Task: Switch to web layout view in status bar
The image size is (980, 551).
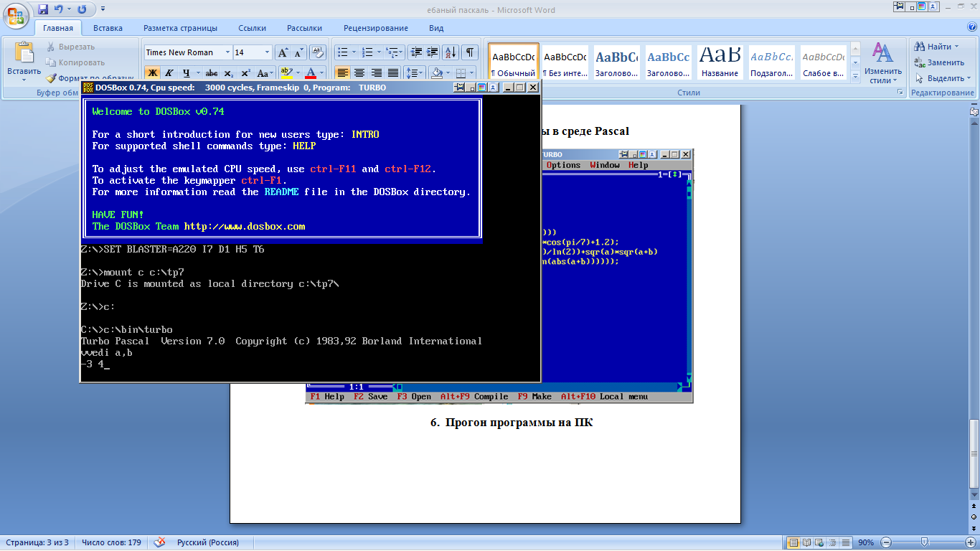Action: pos(819,542)
